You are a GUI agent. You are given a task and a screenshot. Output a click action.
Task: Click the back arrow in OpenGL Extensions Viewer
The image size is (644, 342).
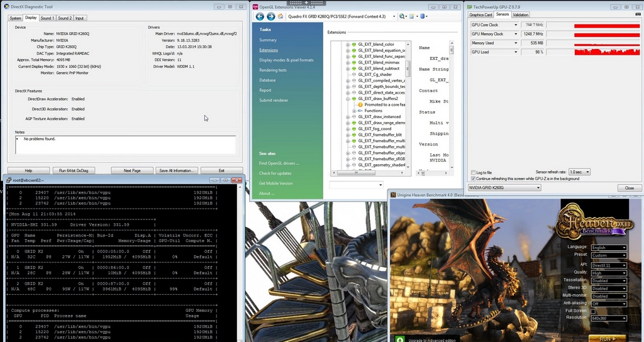pyautogui.click(x=260, y=16)
